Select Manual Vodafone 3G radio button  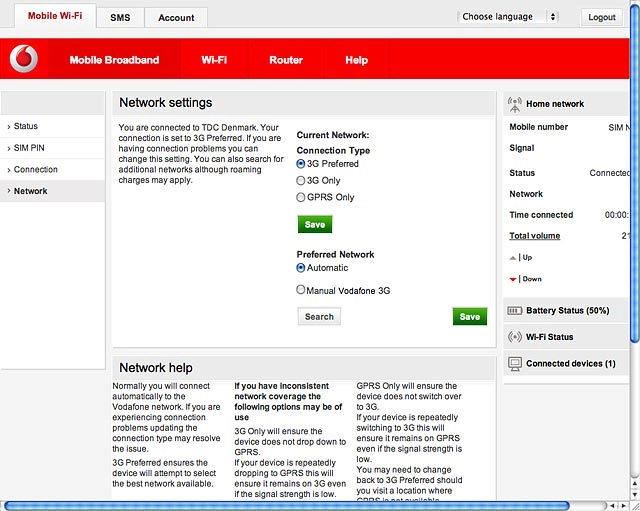click(301, 289)
